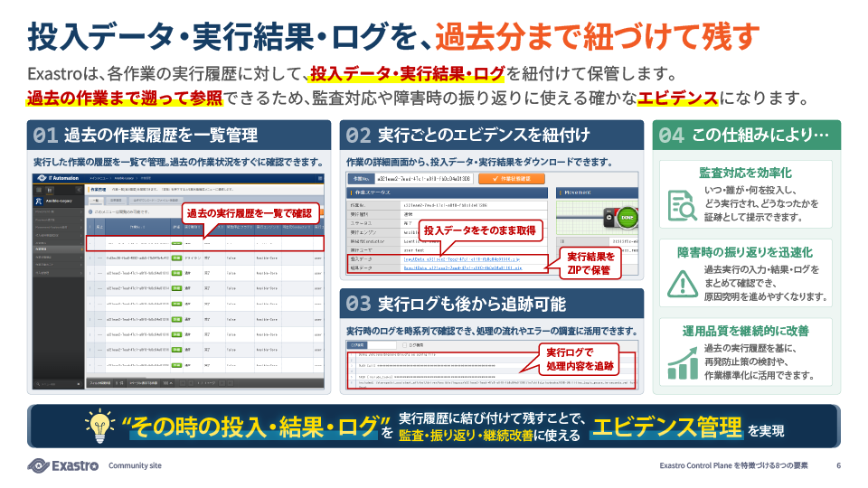Click the lightbulb icon in the bottom banner
This screenshot has height=488, width=868.
pyautogui.click(x=99, y=426)
